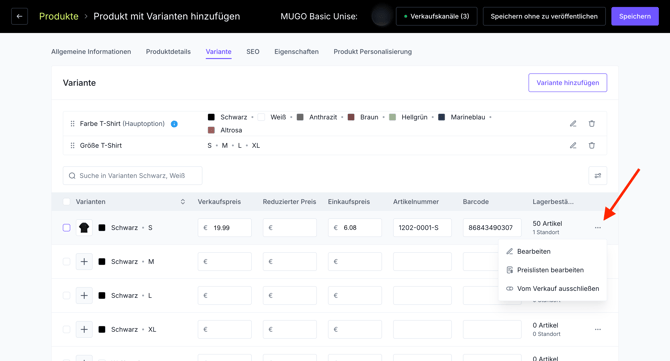The width and height of the screenshot is (670, 361).
Task: Edit Farbe T-Shirt option with pencil icon
Action: (573, 123)
